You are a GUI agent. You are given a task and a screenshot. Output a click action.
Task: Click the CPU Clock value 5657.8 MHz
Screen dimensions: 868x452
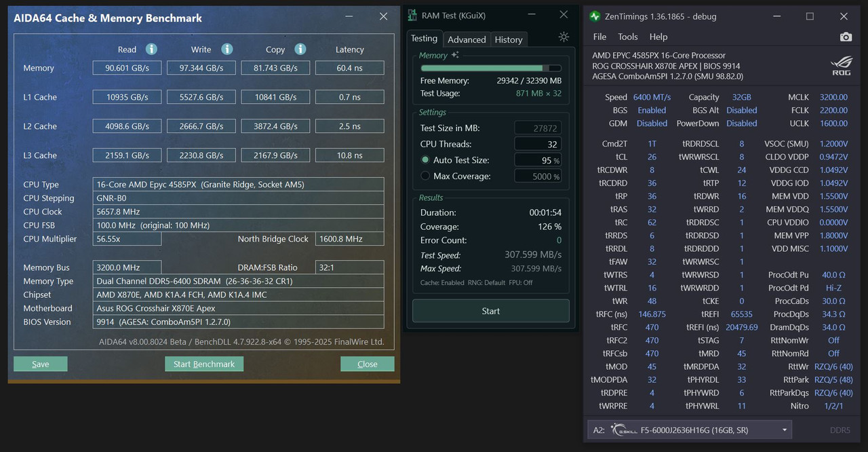pos(239,212)
